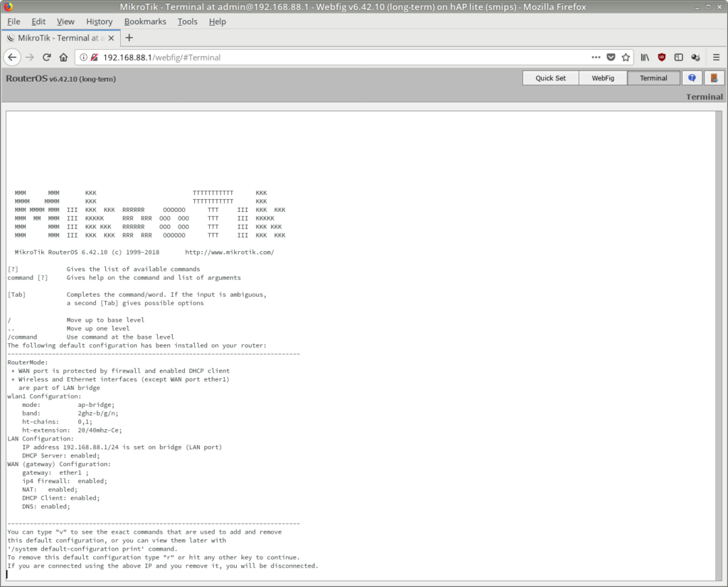
Task: Click the 'Terminal' page heading label
Action: 705,97
